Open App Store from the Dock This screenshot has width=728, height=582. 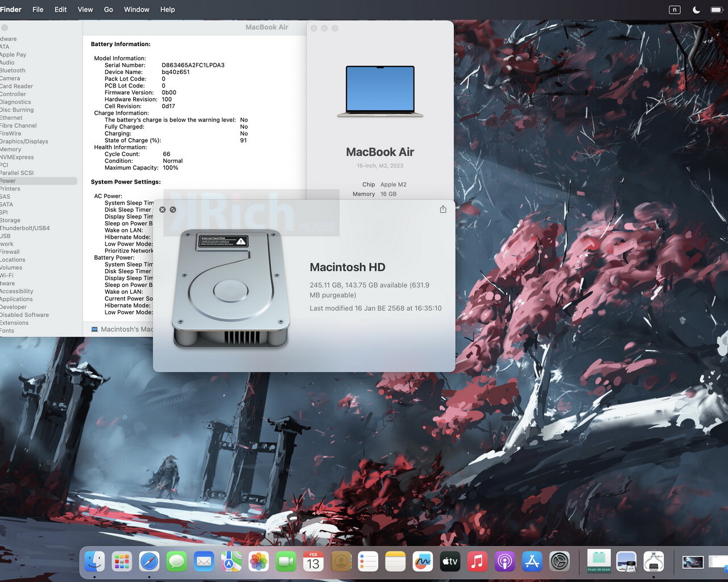click(x=532, y=562)
